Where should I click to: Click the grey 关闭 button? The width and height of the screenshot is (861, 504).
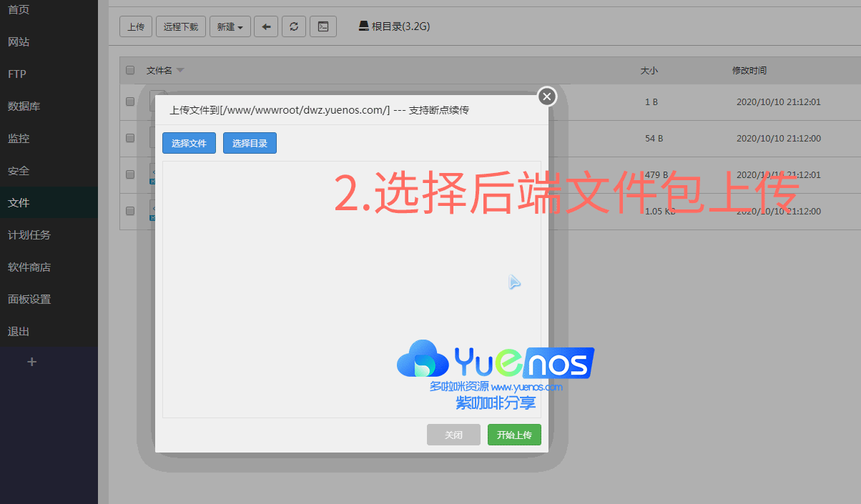[453, 435]
